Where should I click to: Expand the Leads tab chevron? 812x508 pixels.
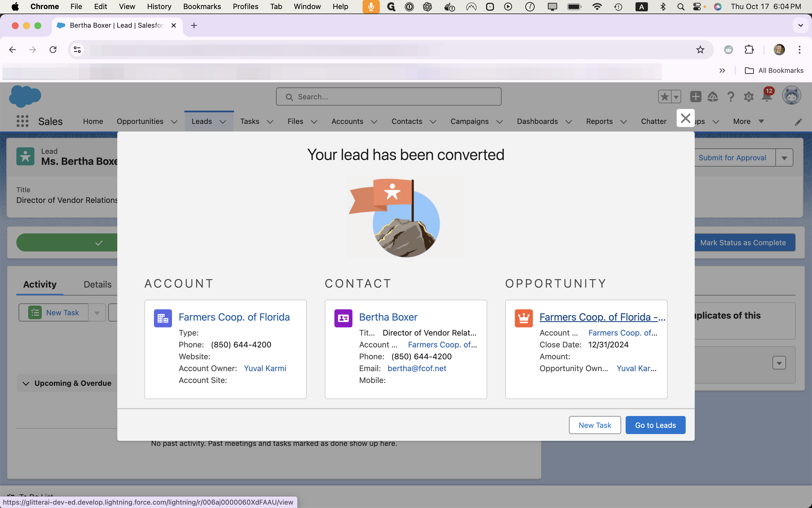(x=223, y=122)
